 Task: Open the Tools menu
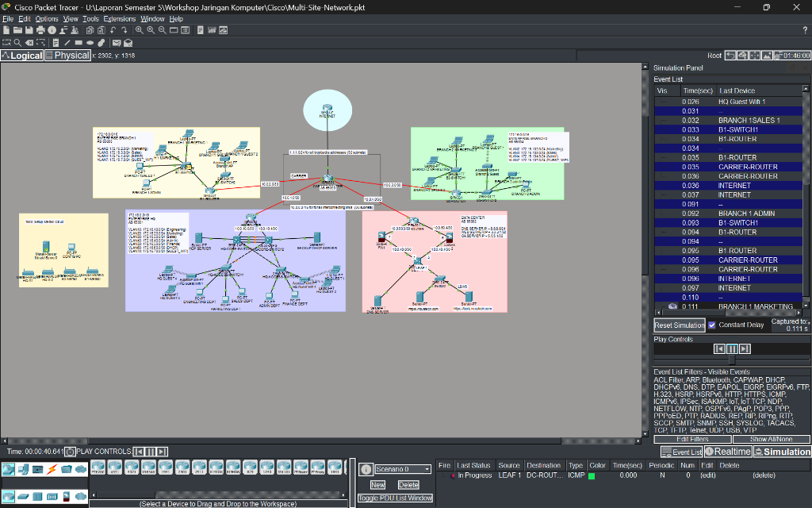90,19
